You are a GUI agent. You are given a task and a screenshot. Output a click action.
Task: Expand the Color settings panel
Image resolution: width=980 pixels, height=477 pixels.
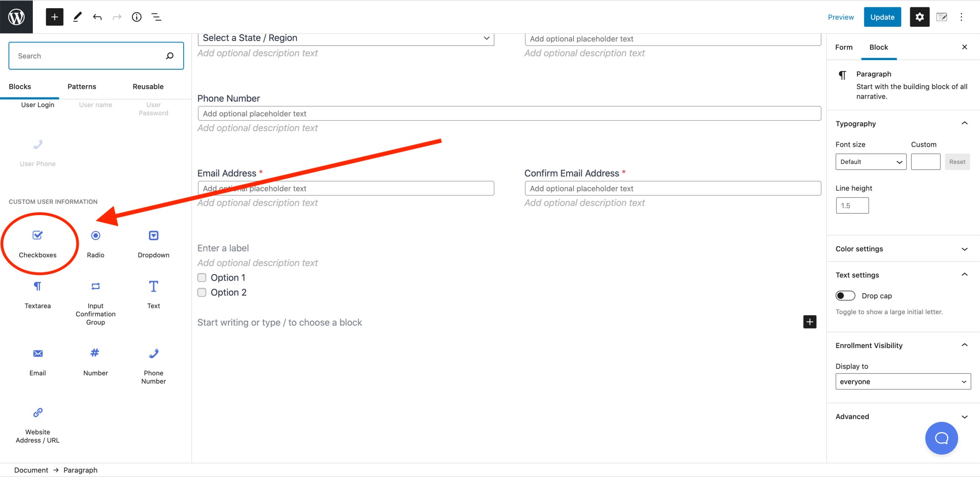click(903, 249)
